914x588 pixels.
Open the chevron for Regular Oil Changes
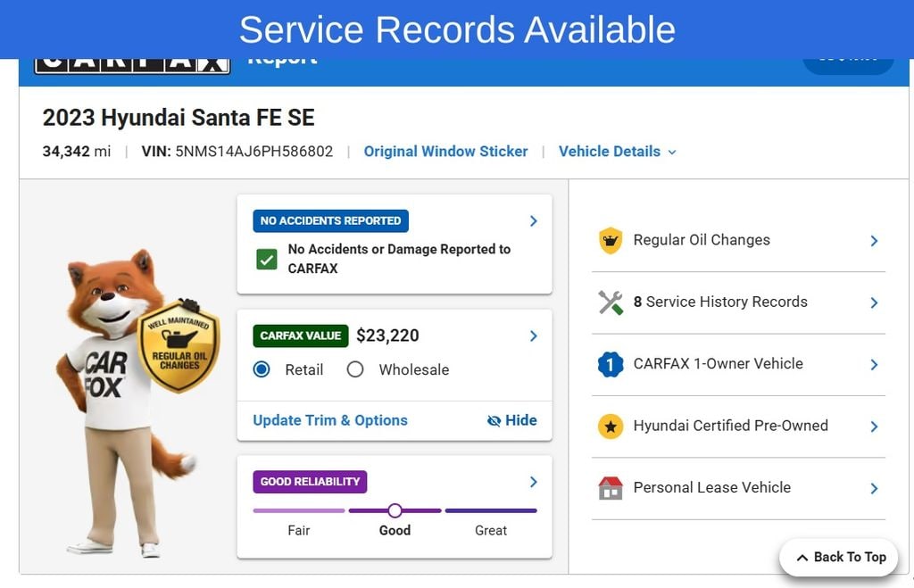[874, 241]
